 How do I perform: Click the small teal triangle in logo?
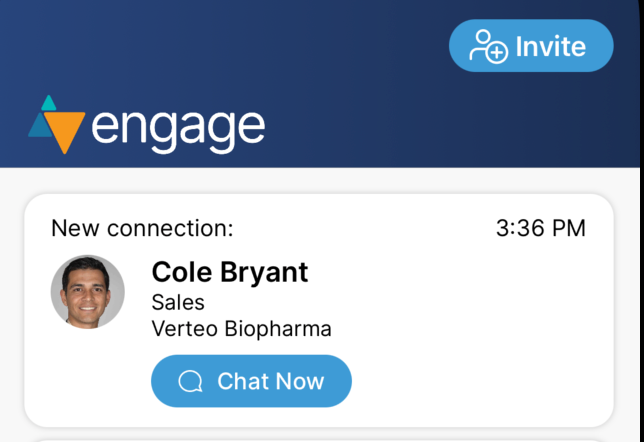coord(47,103)
